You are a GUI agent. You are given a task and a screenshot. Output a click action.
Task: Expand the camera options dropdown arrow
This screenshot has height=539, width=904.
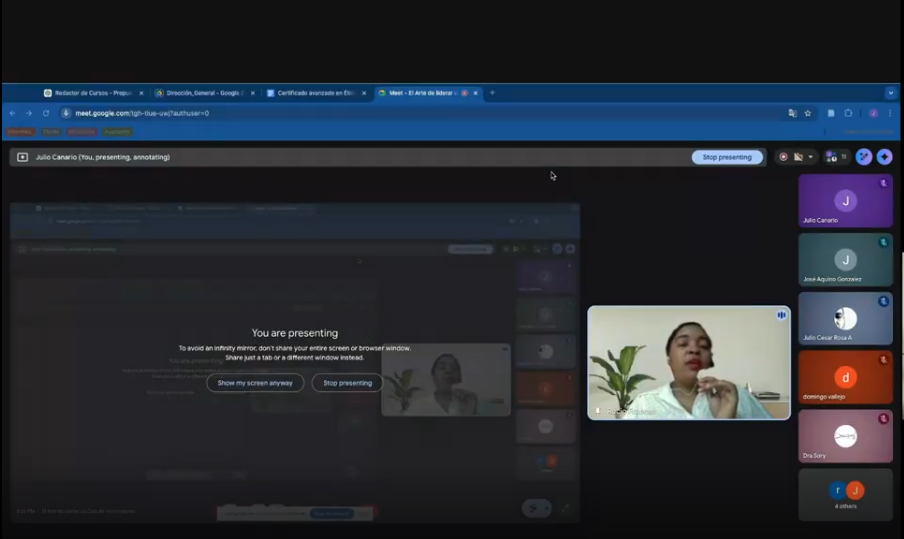click(810, 157)
